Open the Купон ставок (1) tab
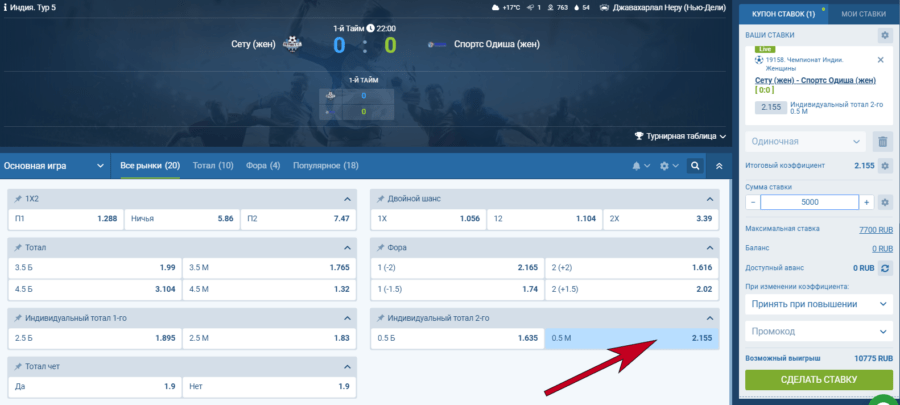The width and height of the screenshot is (900, 405). 783,14
